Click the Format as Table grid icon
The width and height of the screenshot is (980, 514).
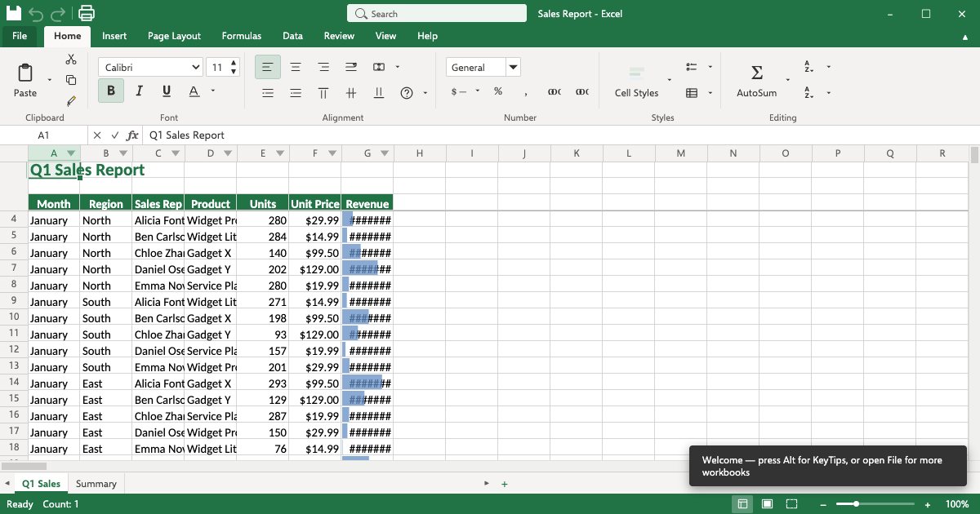click(x=692, y=93)
